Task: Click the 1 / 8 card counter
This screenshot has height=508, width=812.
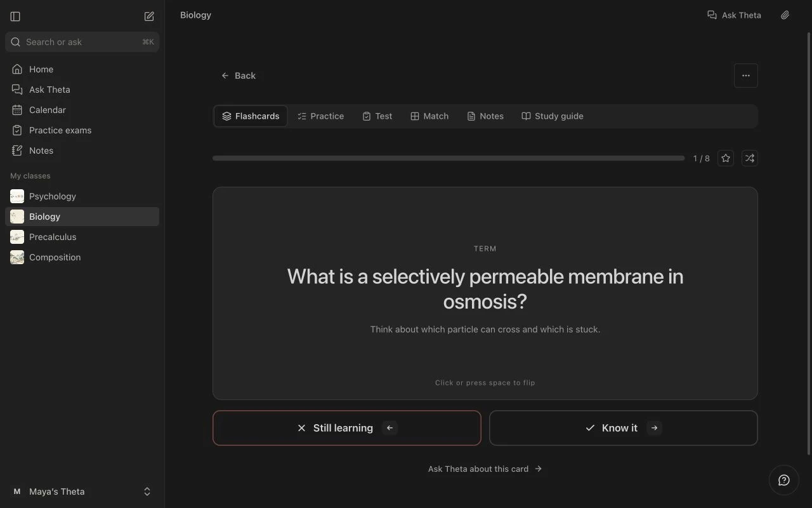Action: pyautogui.click(x=702, y=158)
